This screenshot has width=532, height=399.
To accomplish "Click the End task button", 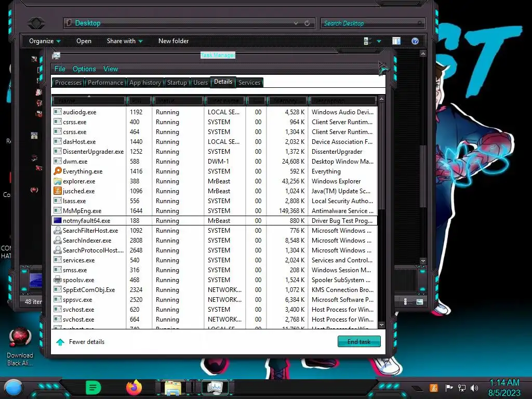I will pos(359,342).
